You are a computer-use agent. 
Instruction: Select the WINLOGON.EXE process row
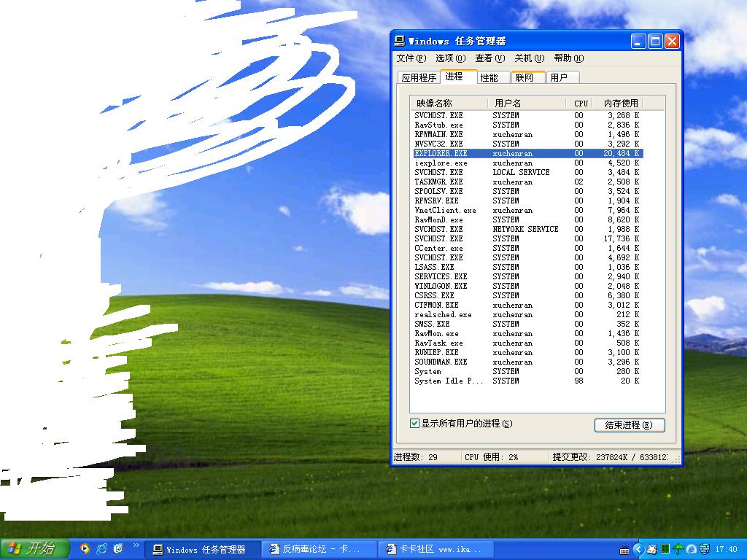[x=528, y=286]
